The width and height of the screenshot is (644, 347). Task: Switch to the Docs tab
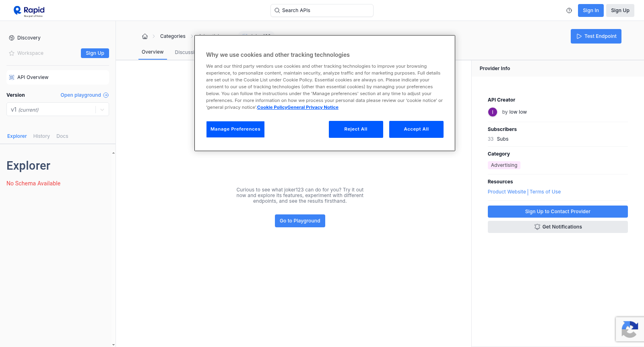pyautogui.click(x=62, y=136)
